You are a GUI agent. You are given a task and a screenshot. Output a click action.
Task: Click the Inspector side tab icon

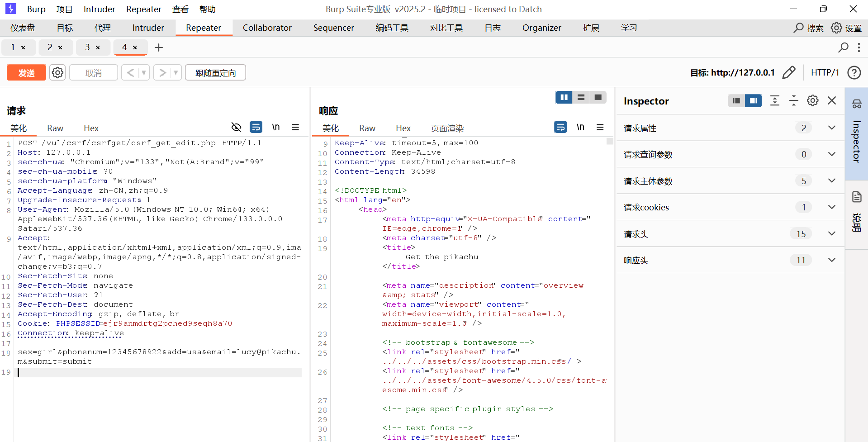pyautogui.click(x=857, y=104)
